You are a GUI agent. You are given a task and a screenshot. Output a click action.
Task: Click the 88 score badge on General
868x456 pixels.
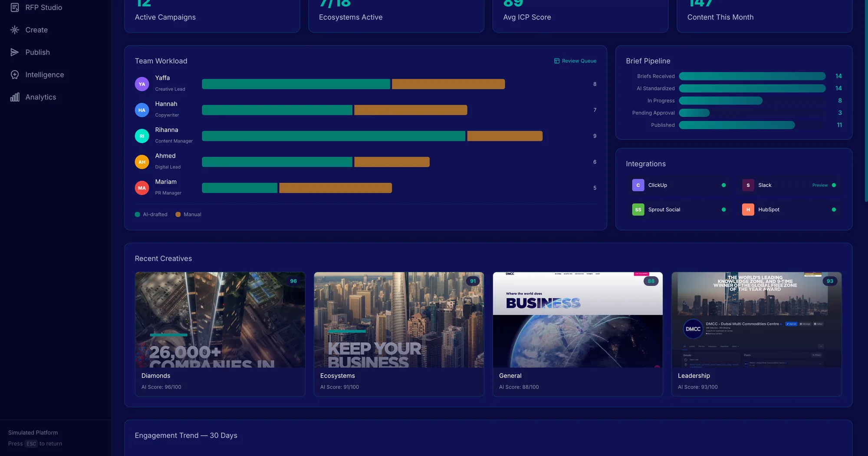(651, 281)
